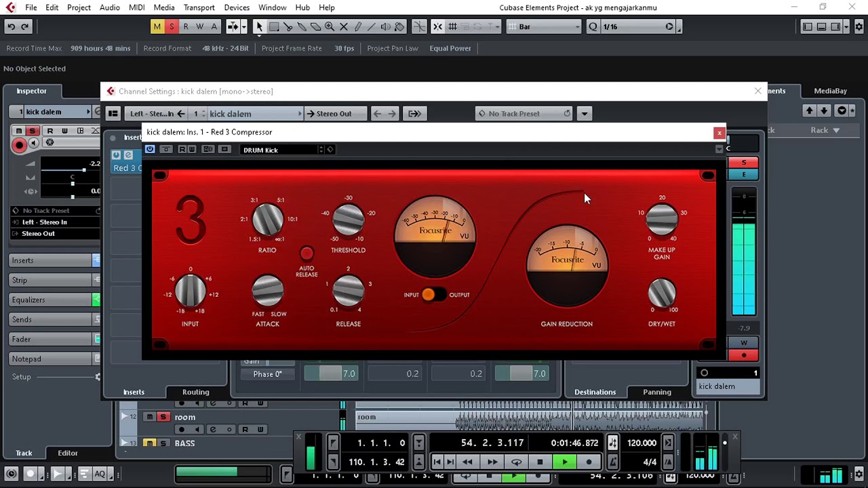
Task: Click transport Fast Forward button
Action: 492,462
